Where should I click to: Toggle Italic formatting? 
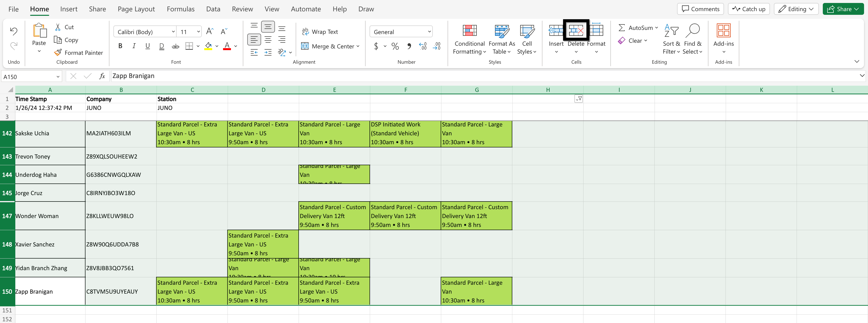[x=134, y=46]
